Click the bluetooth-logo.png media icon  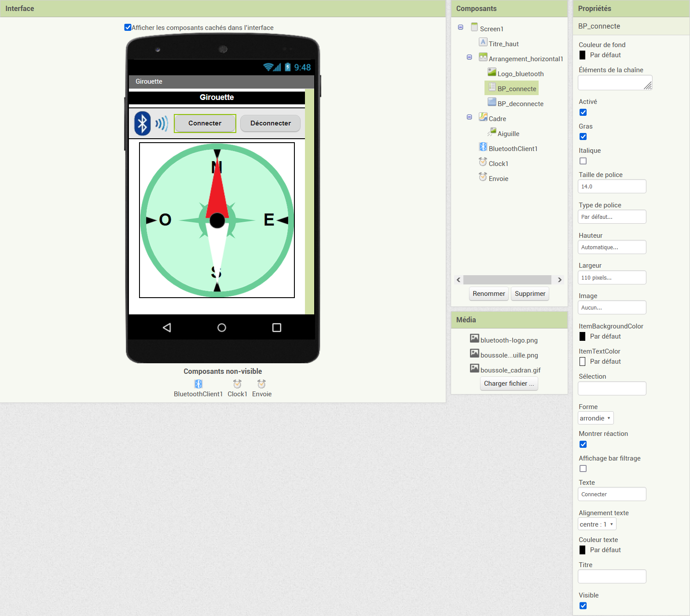(474, 338)
